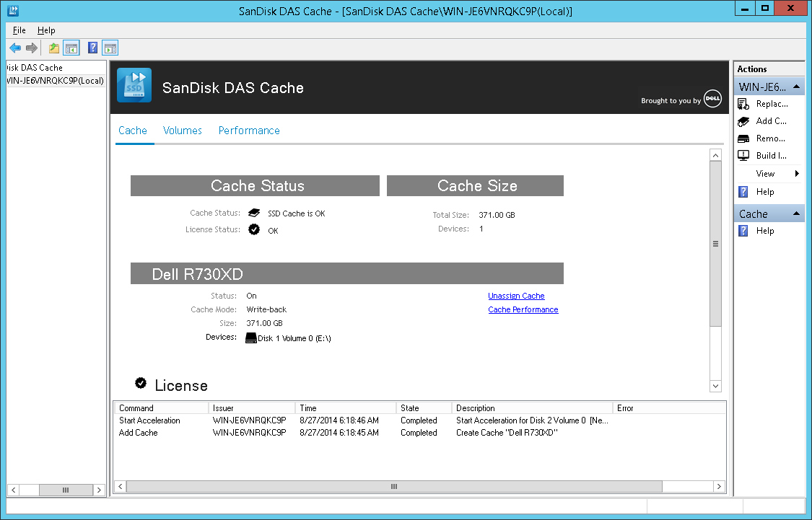Sort log by Issuer column header
The image size is (812, 520).
click(x=252, y=408)
